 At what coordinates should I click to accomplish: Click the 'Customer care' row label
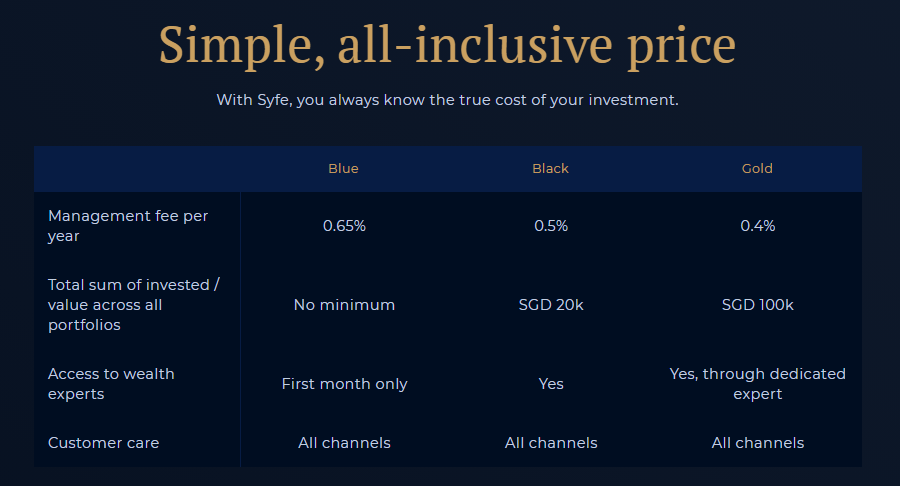103,443
